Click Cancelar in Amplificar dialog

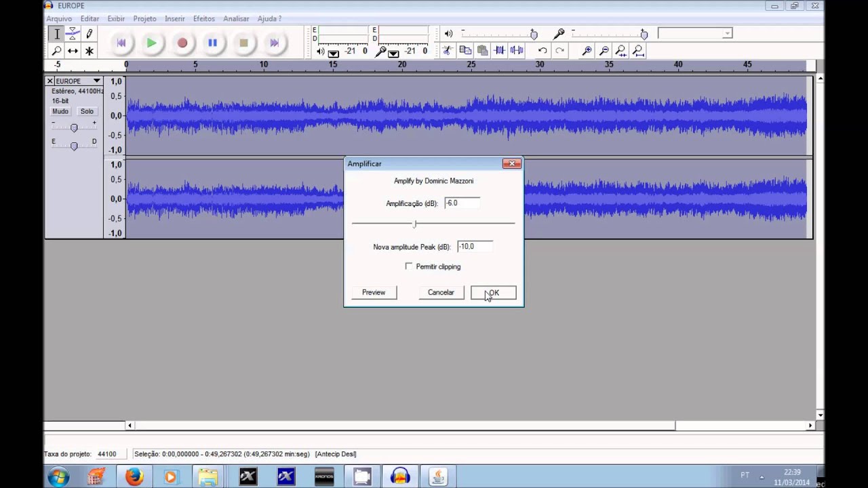(441, 292)
